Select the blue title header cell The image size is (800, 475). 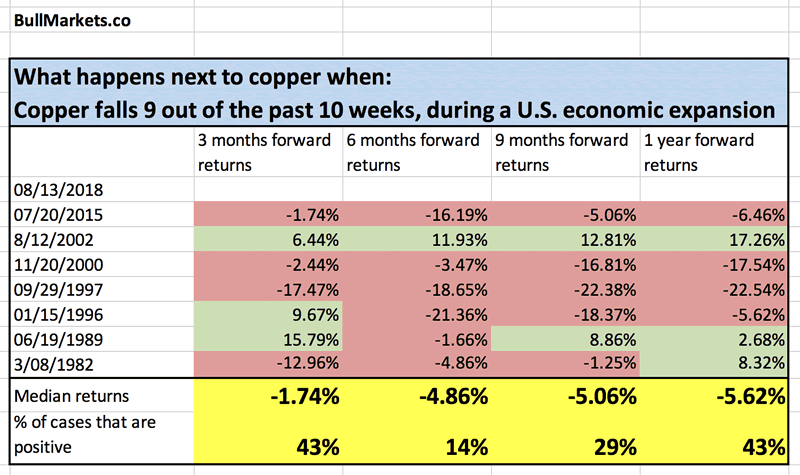[400, 93]
